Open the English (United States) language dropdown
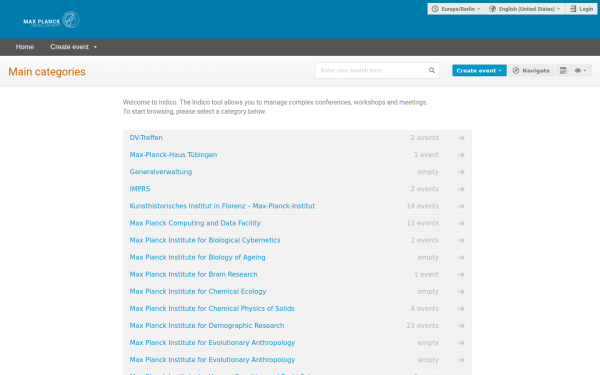Viewport: 600px width, 375px height. point(525,9)
